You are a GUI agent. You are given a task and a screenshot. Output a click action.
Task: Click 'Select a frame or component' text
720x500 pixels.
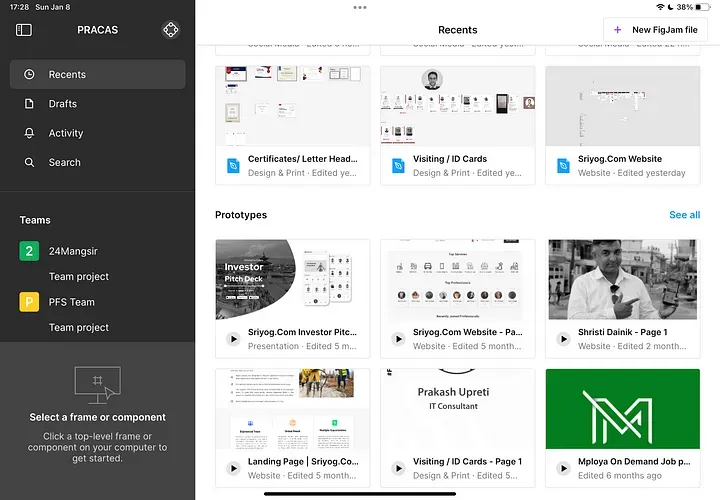click(x=97, y=417)
